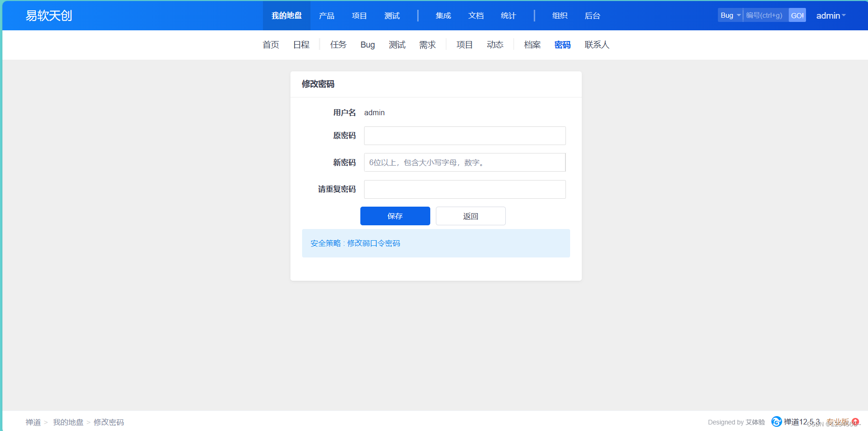Screen dimensions: 868x431
Task: Click the GO! search button
Action: point(797,15)
